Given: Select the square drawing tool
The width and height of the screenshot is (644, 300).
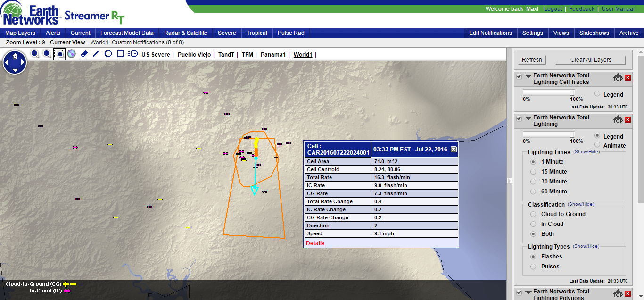Looking at the screenshot, I should pyautogui.click(x=121, y=54).
